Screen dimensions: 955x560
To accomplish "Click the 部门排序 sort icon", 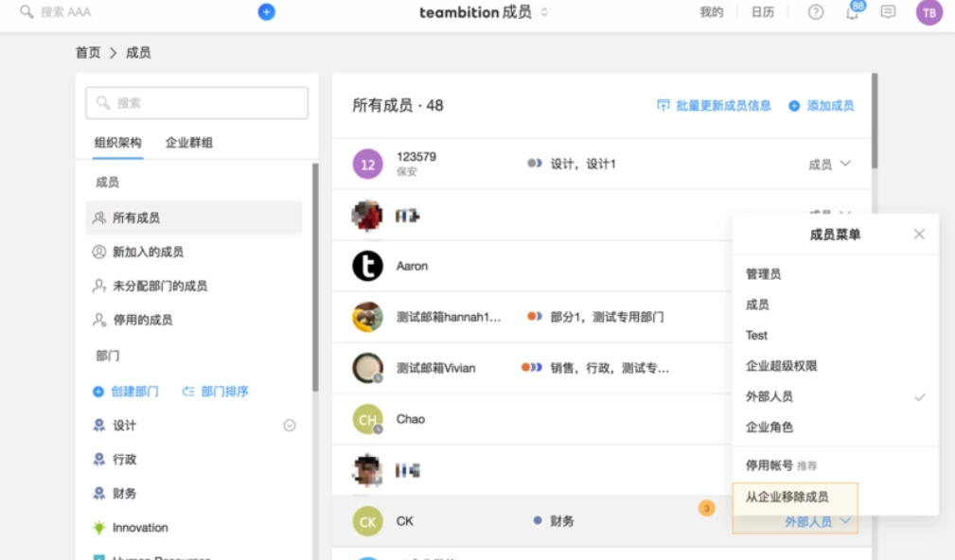I will click(188, 392).
